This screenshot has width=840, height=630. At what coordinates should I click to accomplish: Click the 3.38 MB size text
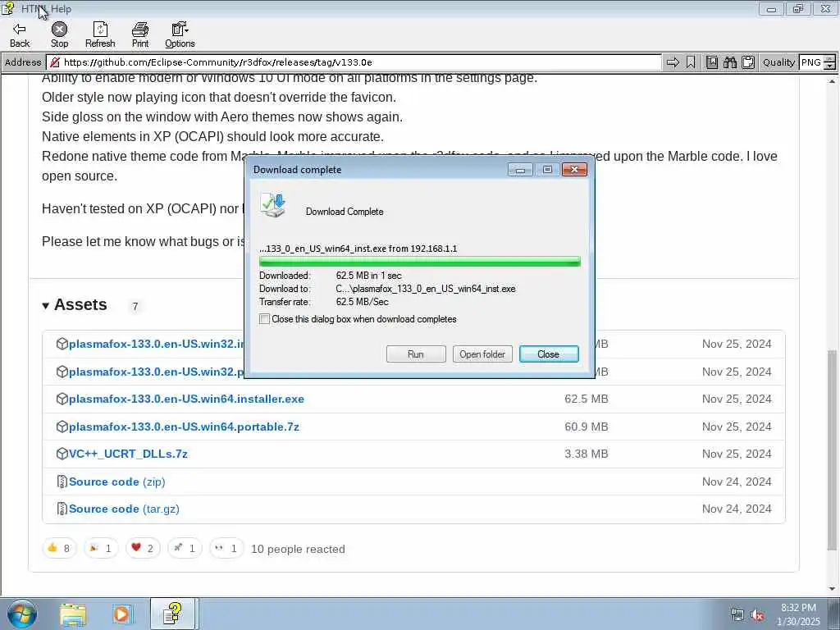click(x=586, y=454)
